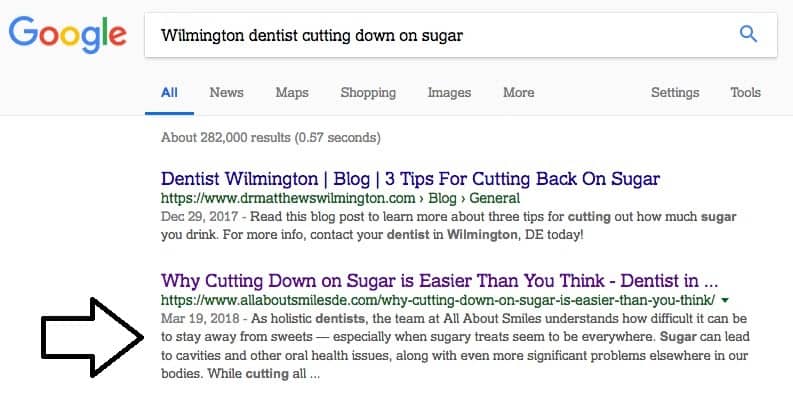Select the All results tab
The width and height of the screenshot is (793, 405).
click(x=169, y=93)
